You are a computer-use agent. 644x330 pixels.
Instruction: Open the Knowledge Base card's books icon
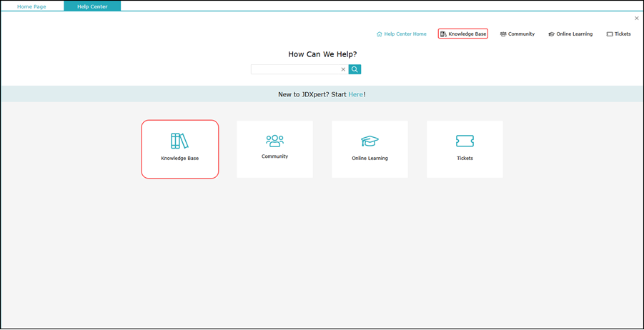tap(179, 141)
